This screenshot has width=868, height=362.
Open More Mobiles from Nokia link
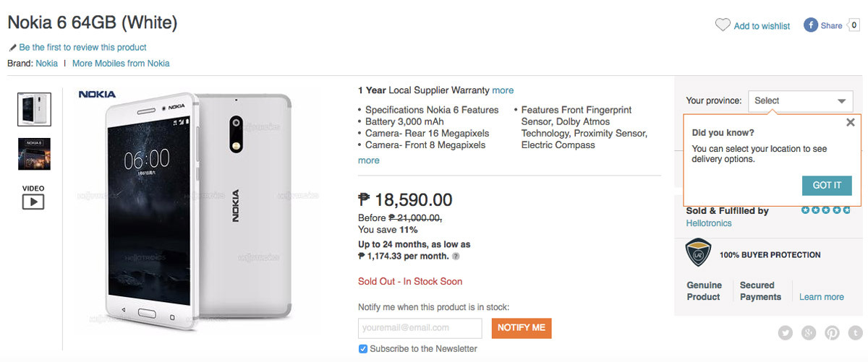click(x=121, y=64)
